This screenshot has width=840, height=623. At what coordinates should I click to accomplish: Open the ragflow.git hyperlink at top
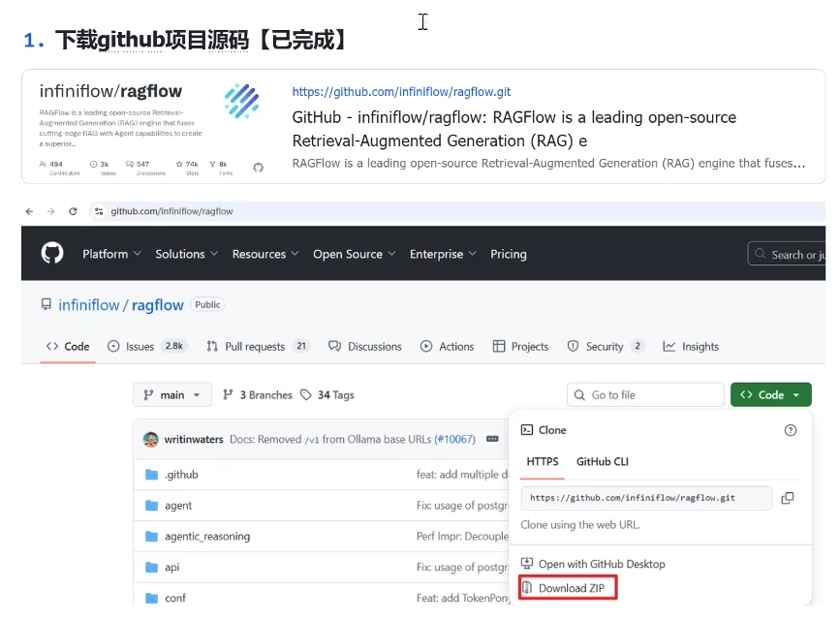(x=401, y=92)
